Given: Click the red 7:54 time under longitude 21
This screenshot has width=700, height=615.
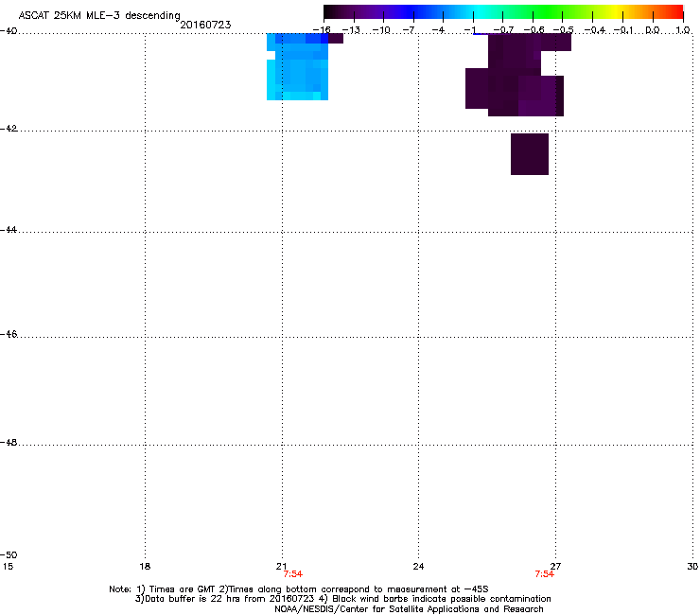Looking at the screenshot, I should tap(293, 574).
